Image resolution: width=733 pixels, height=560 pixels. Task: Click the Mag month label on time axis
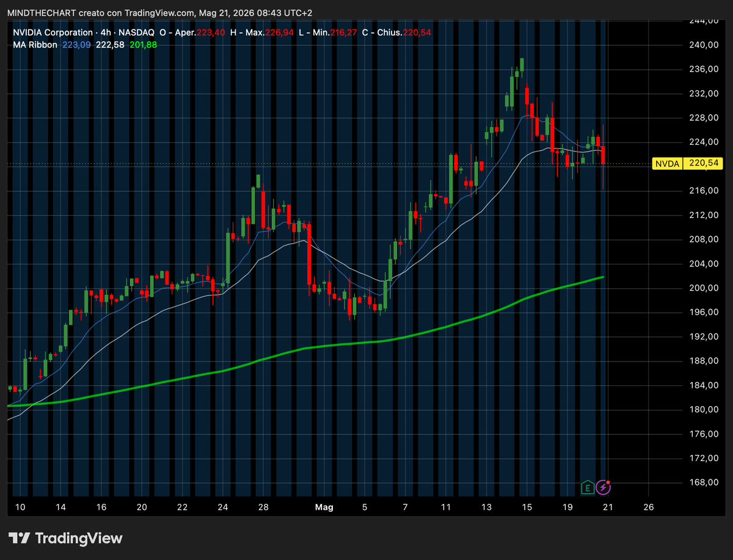coord(324,507)
